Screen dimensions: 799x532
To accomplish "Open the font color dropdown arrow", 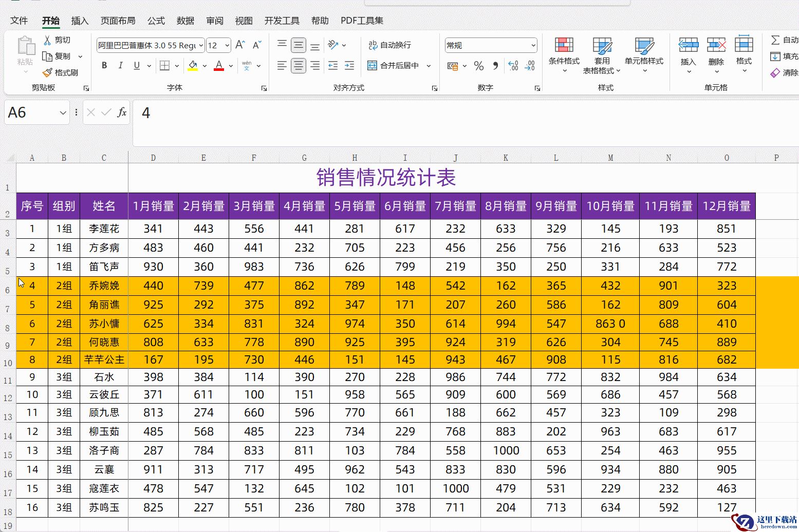I will click(231, 66).
